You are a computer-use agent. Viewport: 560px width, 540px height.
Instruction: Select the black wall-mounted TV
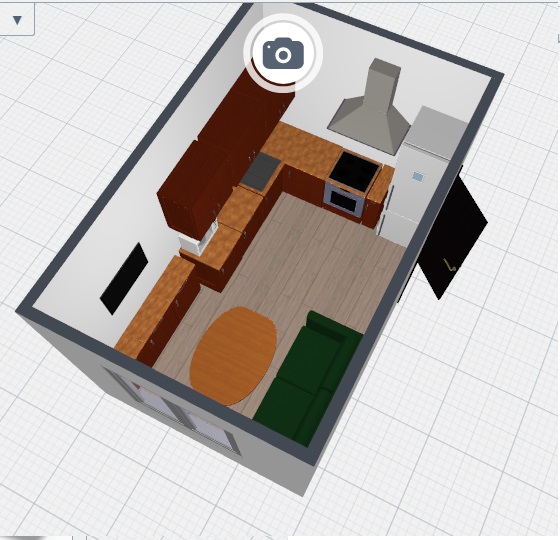point(124,279)
